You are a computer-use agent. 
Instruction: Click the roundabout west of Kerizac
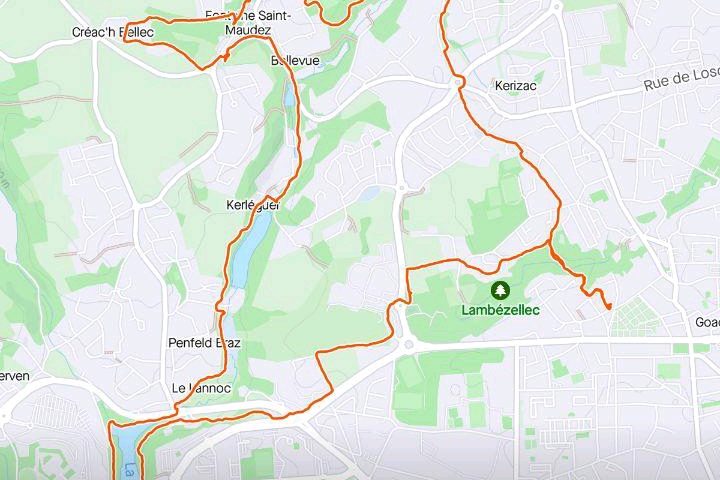point(458,83)
